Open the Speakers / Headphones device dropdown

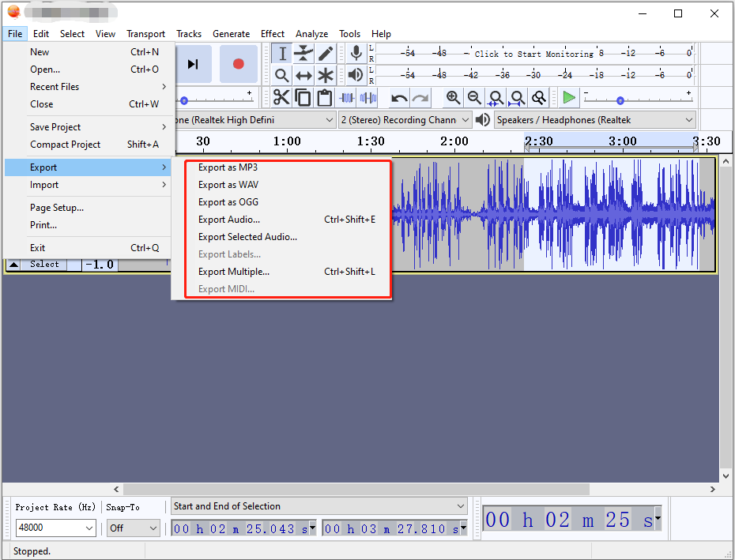click(594, 120)
